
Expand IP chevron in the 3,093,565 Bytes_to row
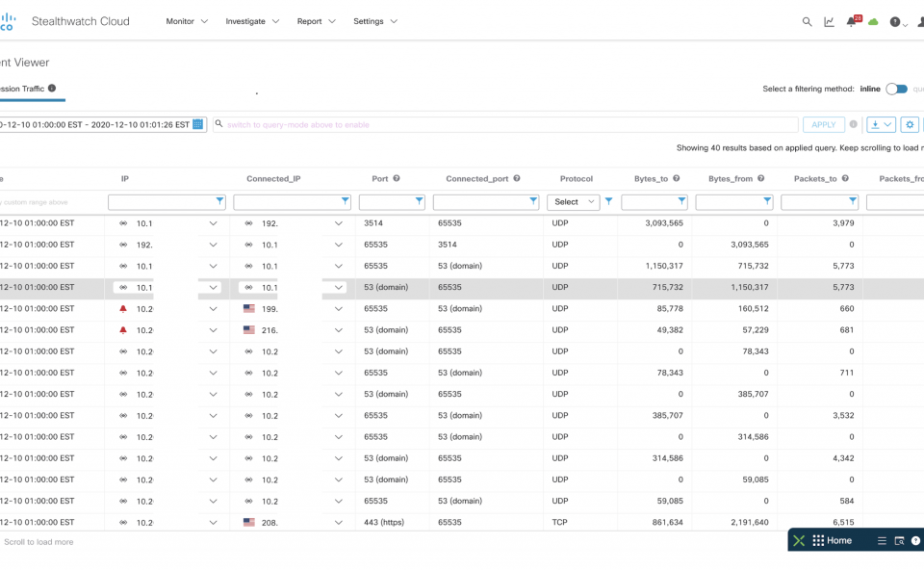(214, 223)
